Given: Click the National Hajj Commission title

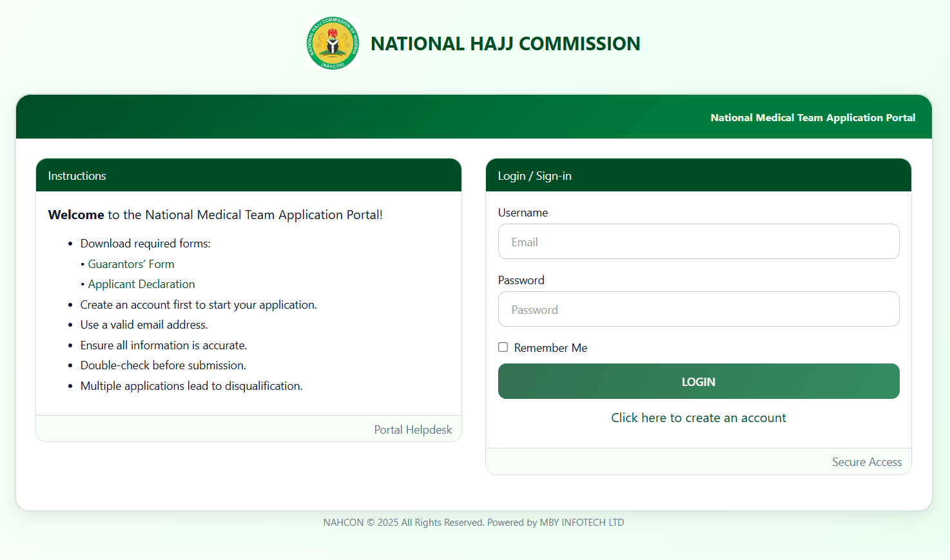Looking at the screenshot, I should [x=505, y=44].
